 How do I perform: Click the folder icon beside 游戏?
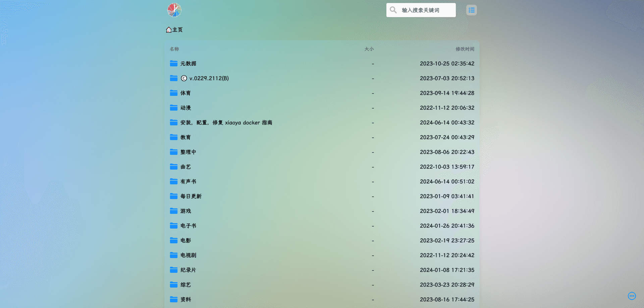[x=174, y=211]
